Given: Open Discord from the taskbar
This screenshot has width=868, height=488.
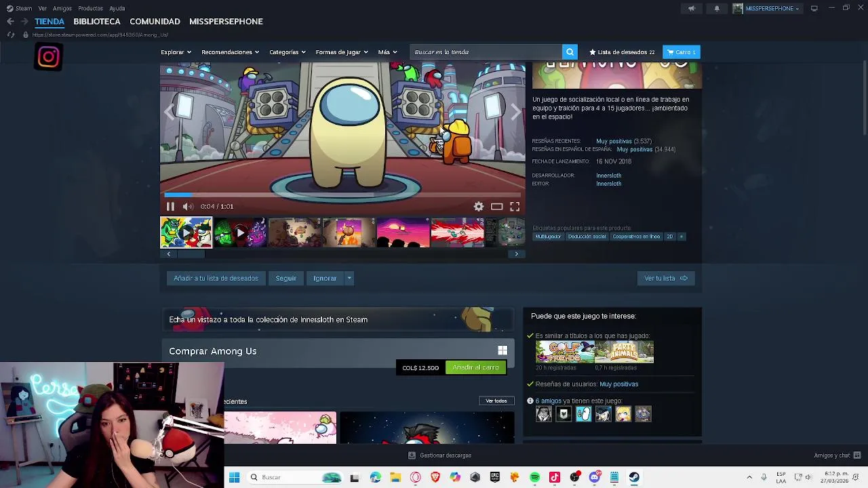Looking at the screenshot, I should pos(595,477).
